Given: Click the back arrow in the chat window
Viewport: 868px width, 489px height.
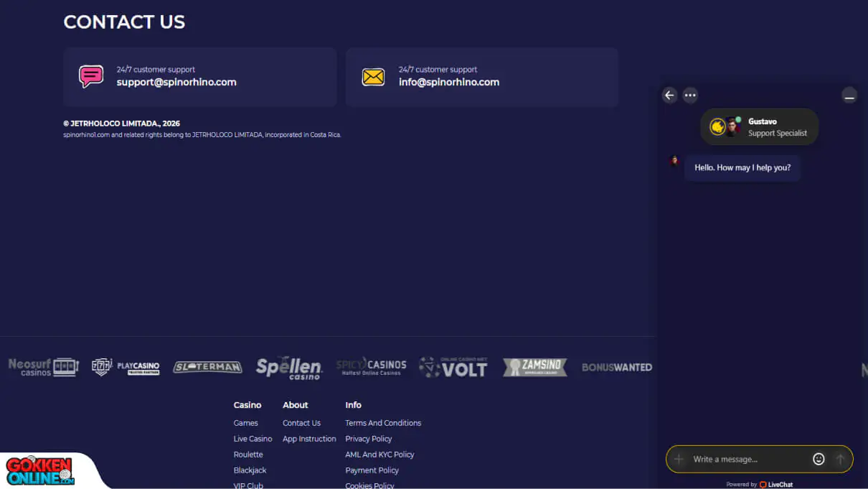Looking at the screenshot, I should [x=669, y=95].
